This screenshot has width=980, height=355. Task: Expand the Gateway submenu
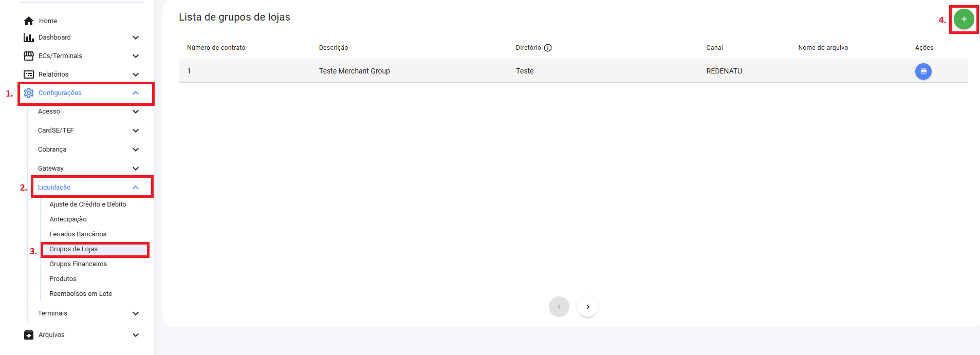tap(136, 169)
